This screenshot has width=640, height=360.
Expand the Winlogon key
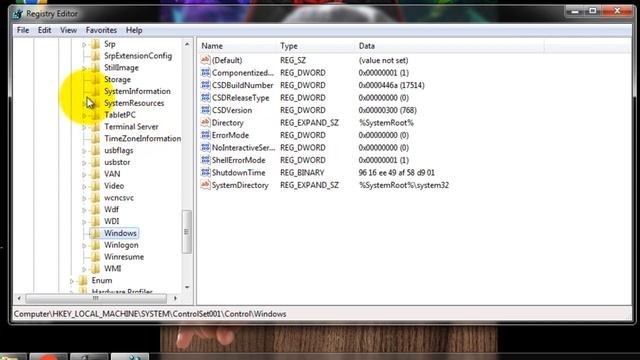click(x=84, y=245)
